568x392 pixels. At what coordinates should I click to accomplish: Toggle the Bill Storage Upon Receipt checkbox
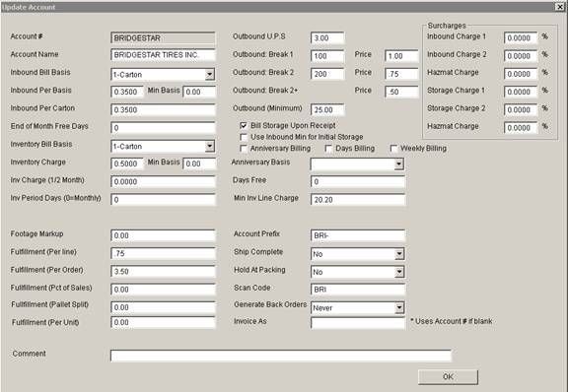pos(244,126)
